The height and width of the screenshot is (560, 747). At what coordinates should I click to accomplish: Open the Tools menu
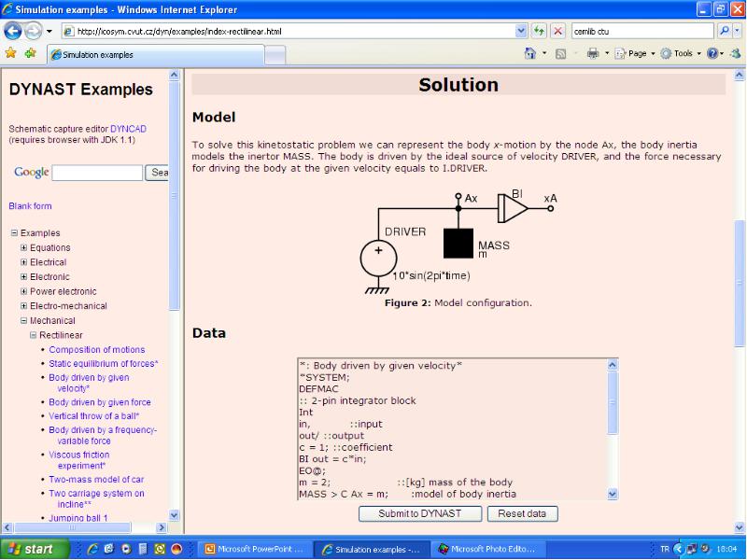(x=681, y=53)
